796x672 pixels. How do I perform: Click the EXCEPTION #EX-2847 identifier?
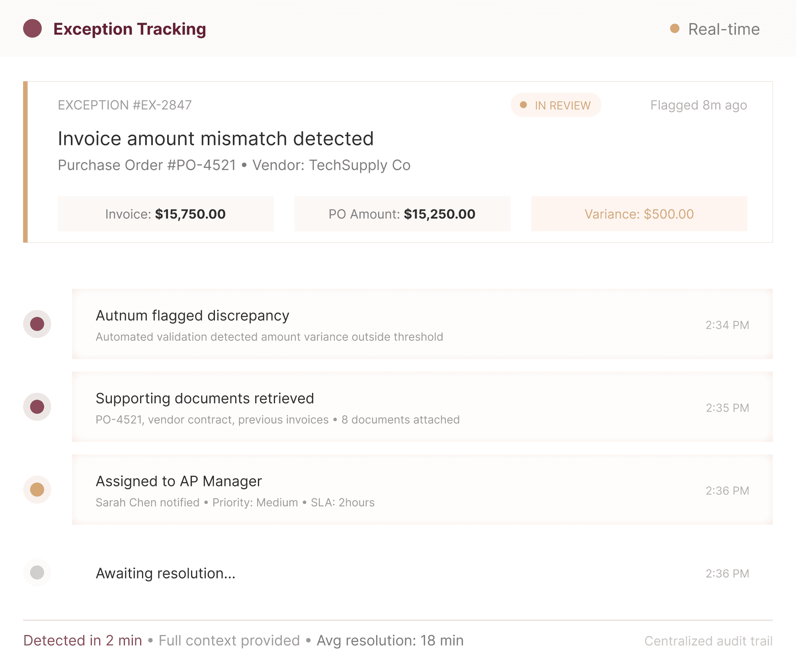(125, 105)
